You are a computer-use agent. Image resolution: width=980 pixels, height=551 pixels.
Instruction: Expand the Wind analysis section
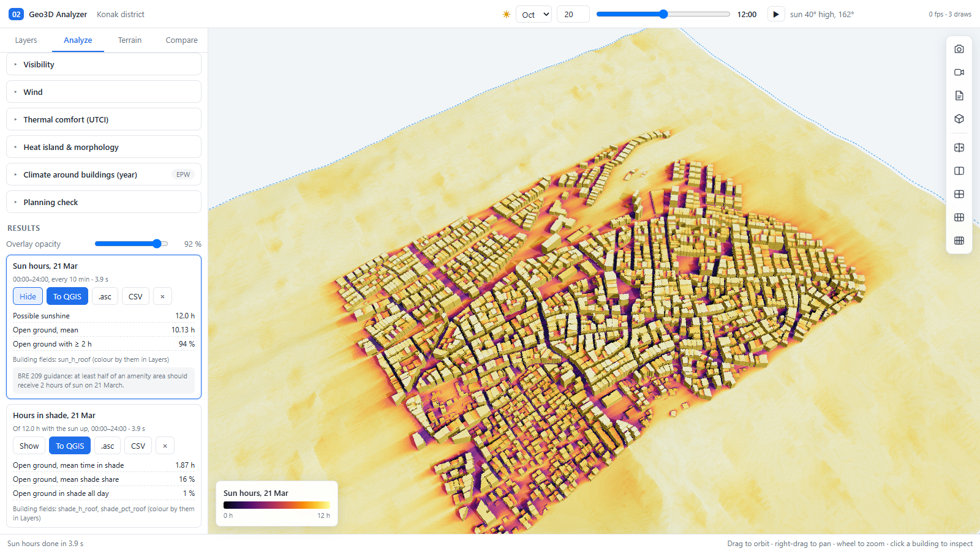coord(104,92)
